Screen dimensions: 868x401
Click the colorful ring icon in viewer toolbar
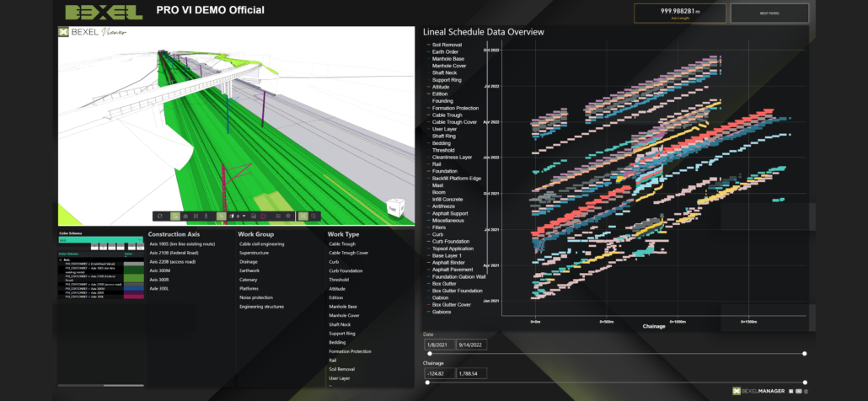pos(263,216)
